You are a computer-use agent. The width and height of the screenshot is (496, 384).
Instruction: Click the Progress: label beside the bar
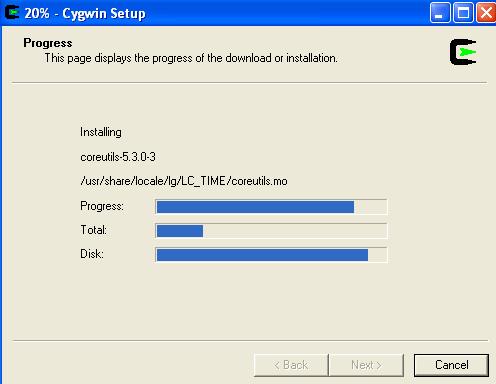pyautogui.click(x=102, y=206)
